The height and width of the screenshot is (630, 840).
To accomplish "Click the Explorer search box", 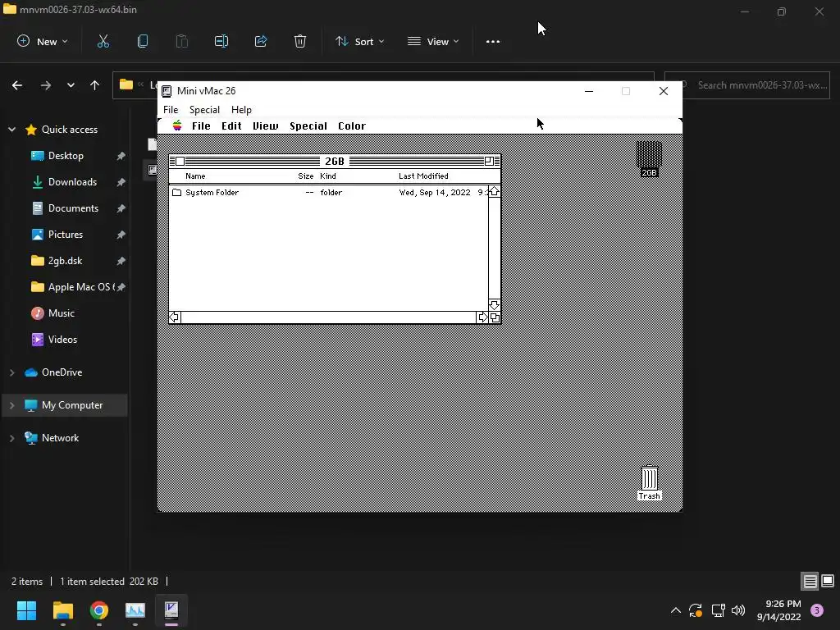I will click(x=746, y=85).
